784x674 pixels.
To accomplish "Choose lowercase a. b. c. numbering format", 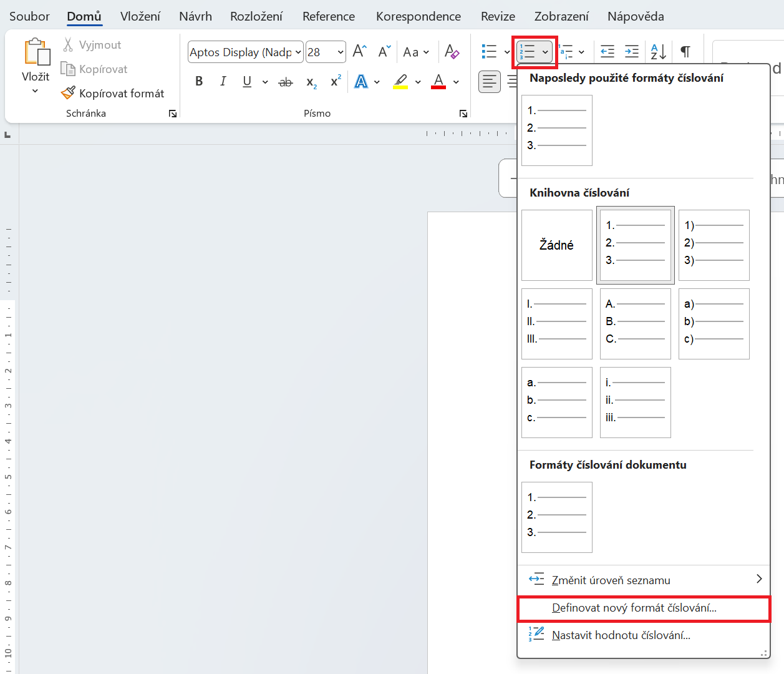I will coord(557,403).
